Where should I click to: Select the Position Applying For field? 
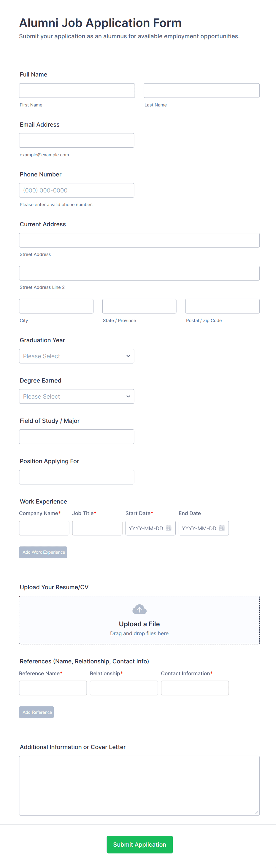click(77, 477)
